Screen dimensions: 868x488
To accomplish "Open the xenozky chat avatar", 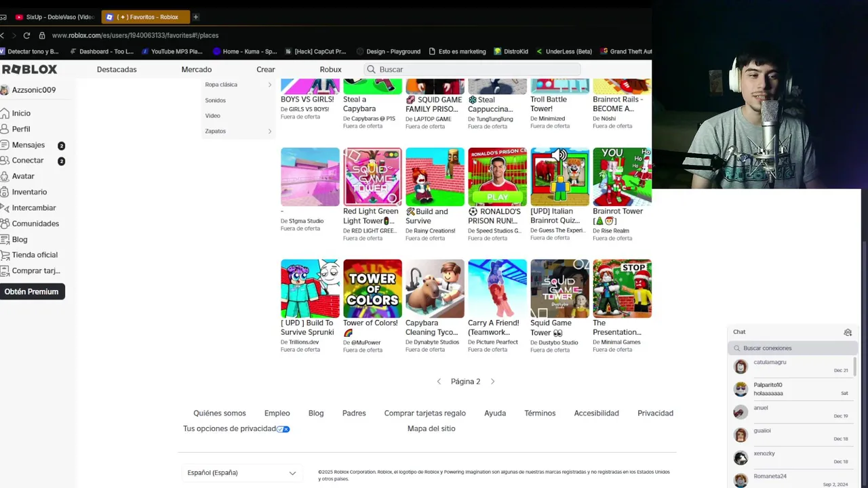I will pyautogui.click(x=741, y=457).
